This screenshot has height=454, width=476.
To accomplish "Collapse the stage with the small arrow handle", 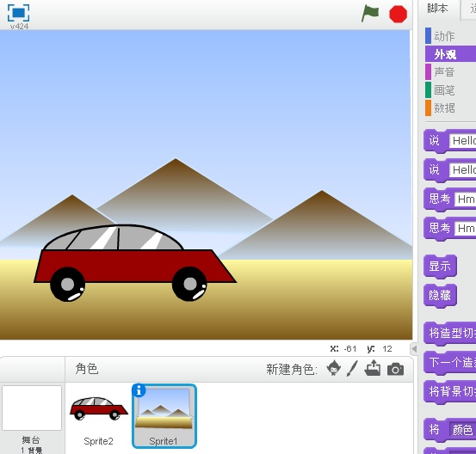I will point(414,349).
